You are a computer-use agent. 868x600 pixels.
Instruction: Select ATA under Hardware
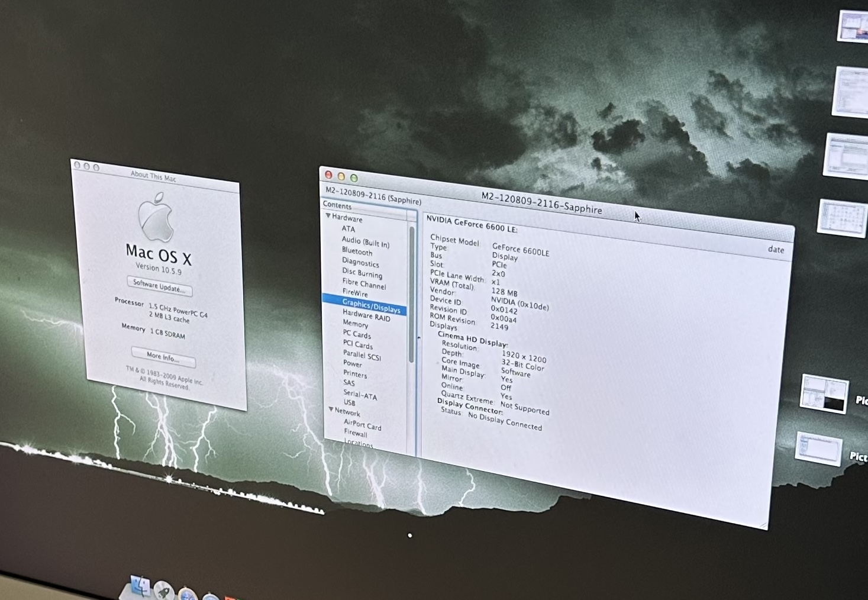349,229
